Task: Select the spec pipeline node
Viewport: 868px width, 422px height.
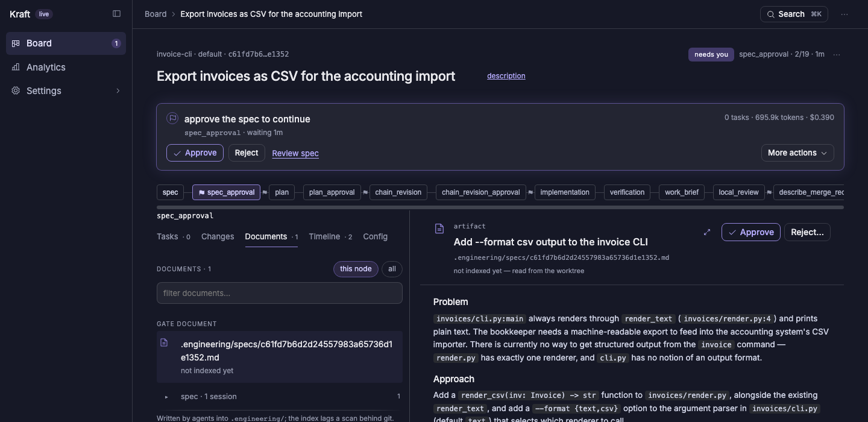Action: point(170,192)
